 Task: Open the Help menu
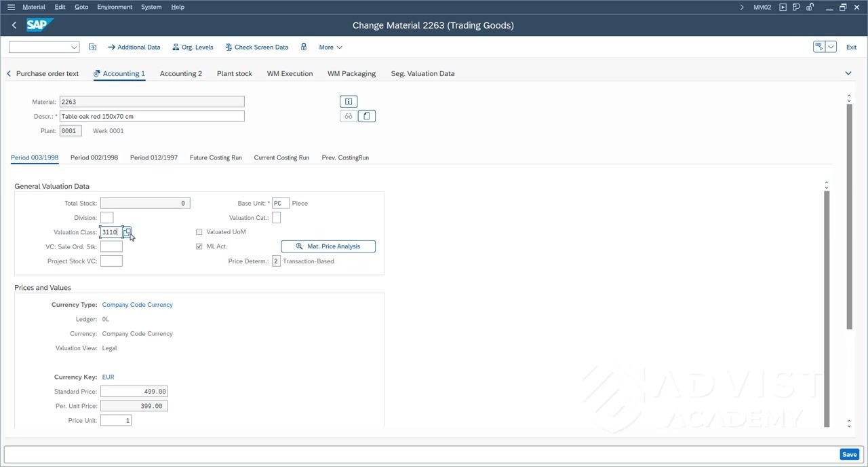click(178, 7)
